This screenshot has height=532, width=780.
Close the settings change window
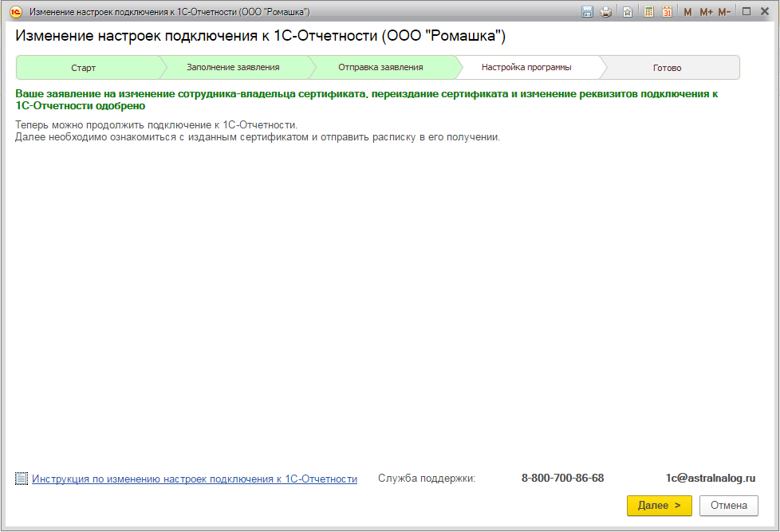(x=765, y=11)
